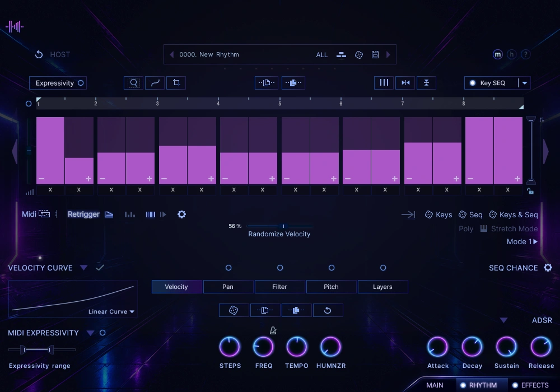Image resolution: width=560 pixels, height=392 pixels.
Task: Open the Mode 1 selector arrow
Action: [x=535, y=242]
